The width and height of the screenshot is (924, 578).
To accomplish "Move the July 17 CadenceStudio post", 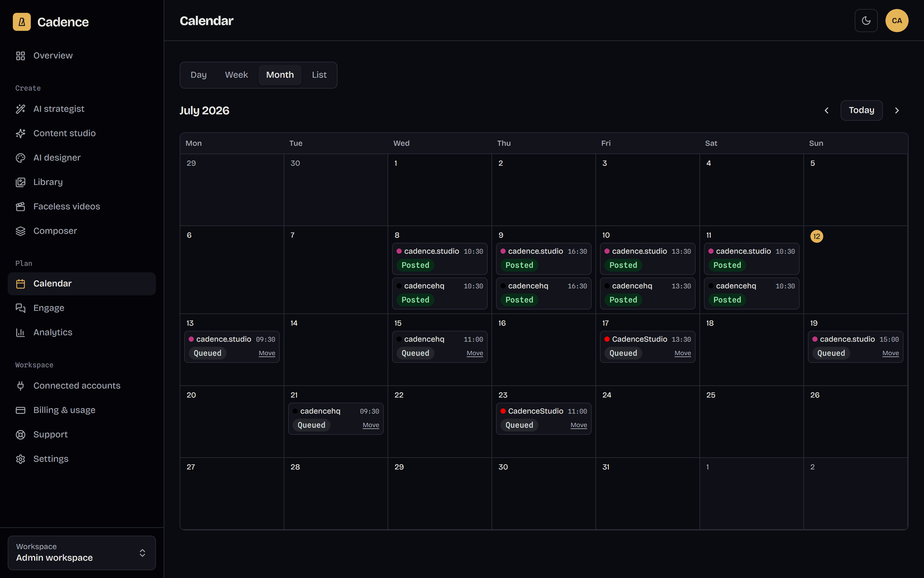I will [x=683, y=353].
